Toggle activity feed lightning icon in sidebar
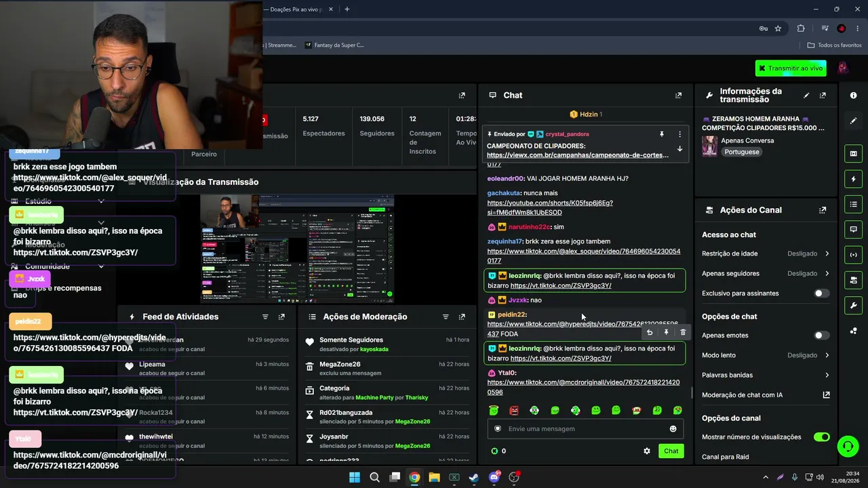This screenshot has width=868, height=488. click(x=853, y=179)
